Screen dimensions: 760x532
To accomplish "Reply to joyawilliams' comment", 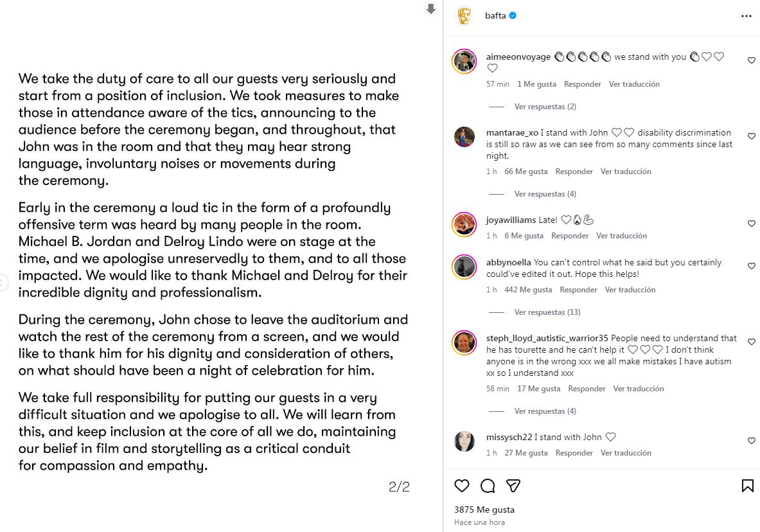I will tap(570, 236).
